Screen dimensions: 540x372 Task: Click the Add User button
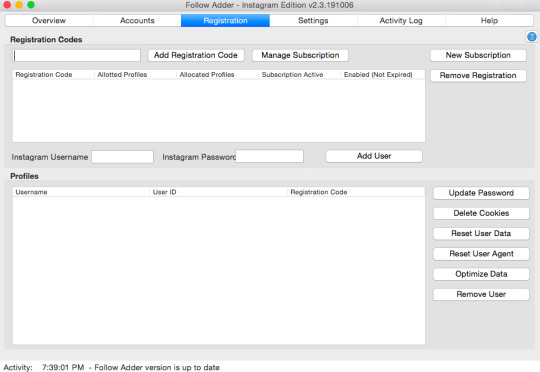click(x=374, y=156)
